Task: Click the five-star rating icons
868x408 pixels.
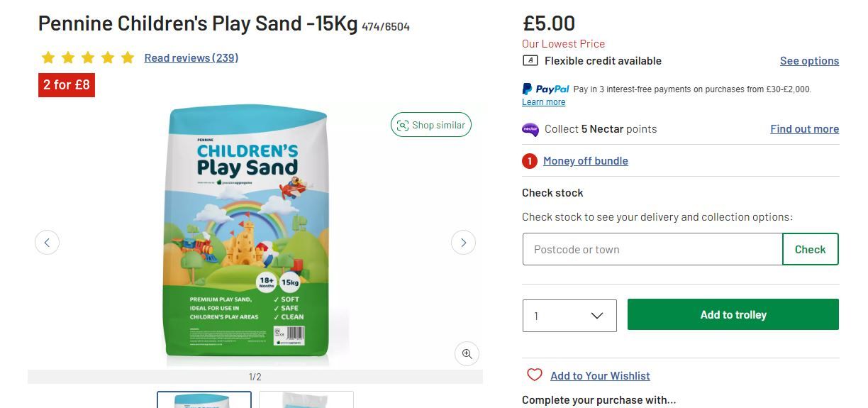Action: pyautogui.click(x=88, y=58)
